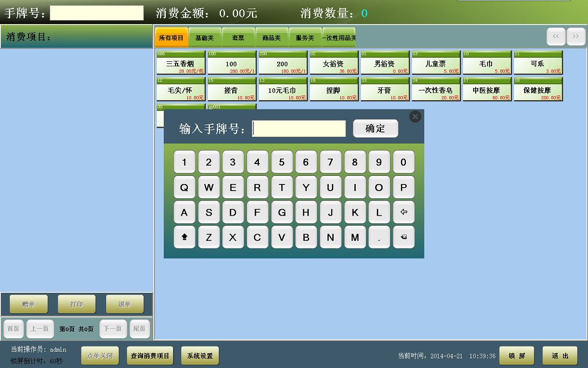
Task: Close the hand-card number input dialog
Action: click(415, 117)
